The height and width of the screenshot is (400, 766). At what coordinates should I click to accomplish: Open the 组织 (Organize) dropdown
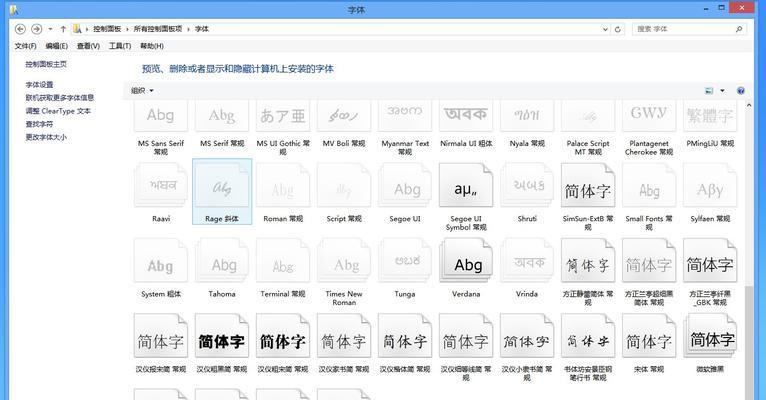pyautogui.click(x=142, y=90)
